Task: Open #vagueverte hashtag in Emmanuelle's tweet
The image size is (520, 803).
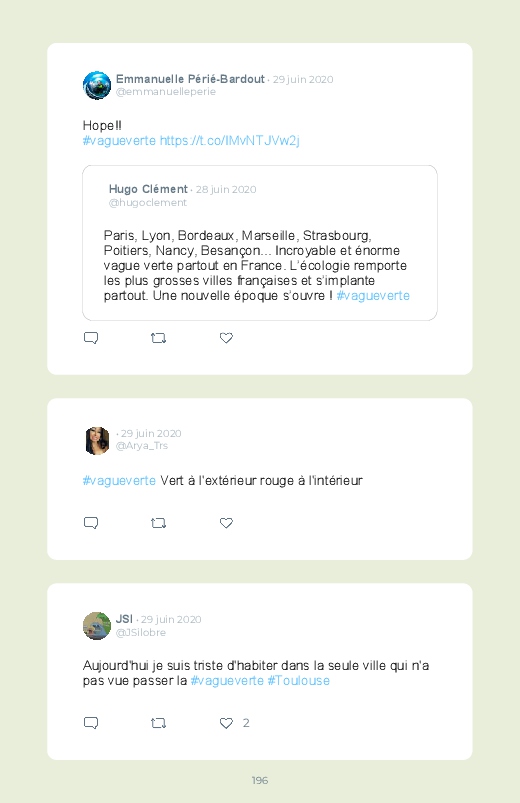Action: 119,140
